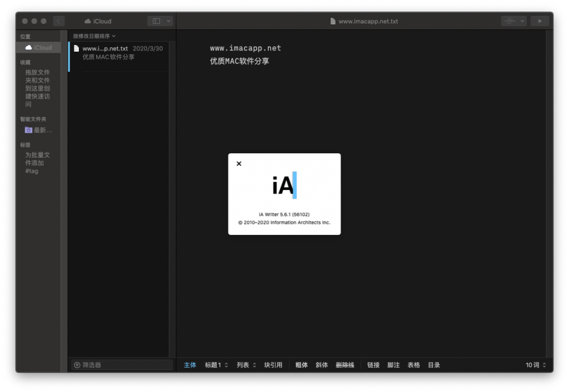569x392 pixels.
Task: Click the 收藏 favorites section header
Action: pos(26,62)
